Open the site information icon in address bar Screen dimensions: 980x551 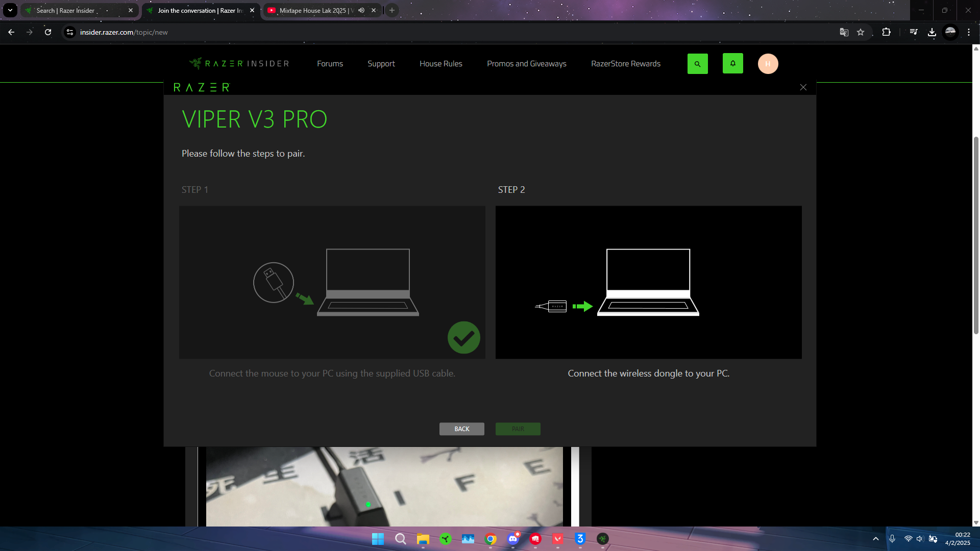point(70,32)
